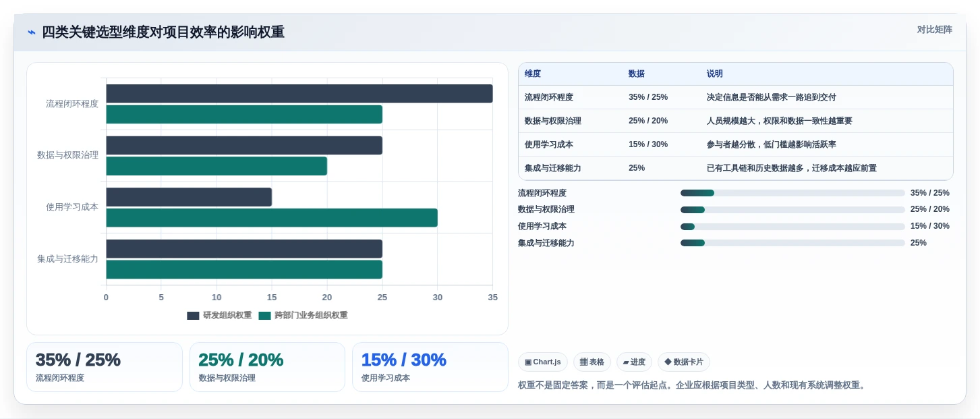Click progress list label 集成与迁移能力
Screen dimensions: 980x419
[546, 243]
